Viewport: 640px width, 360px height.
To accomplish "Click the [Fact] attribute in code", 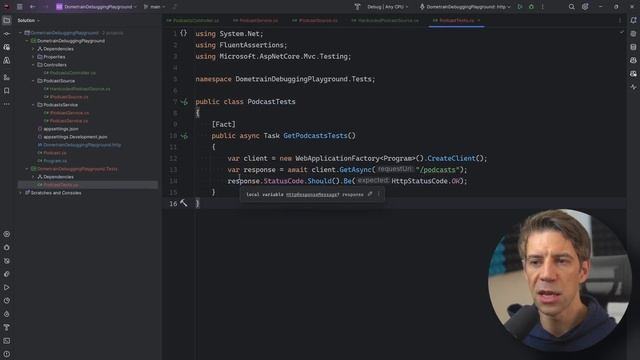I will [223, 124].
